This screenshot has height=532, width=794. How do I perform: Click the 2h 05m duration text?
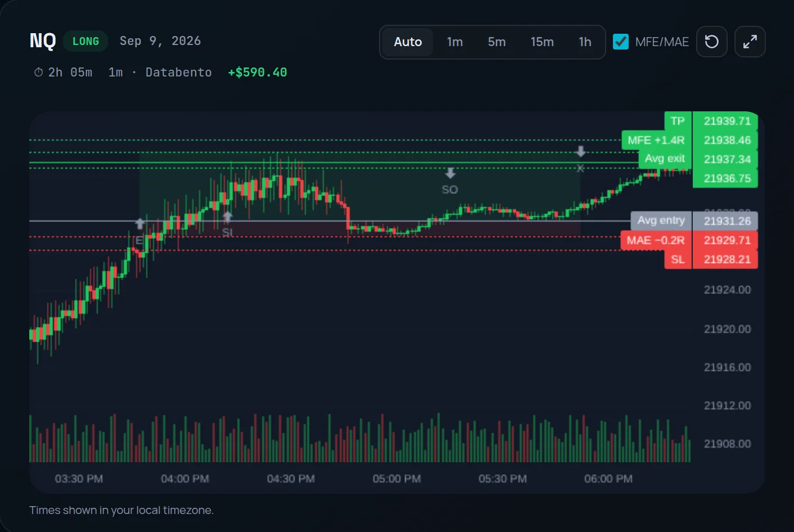tap(70, 73)
